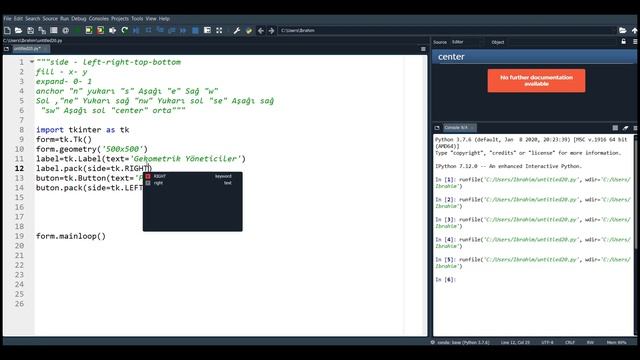Click the conda base Python 3.7.6 status entry
The height and width of the screenshot is (360, 640).
(460, 342)
